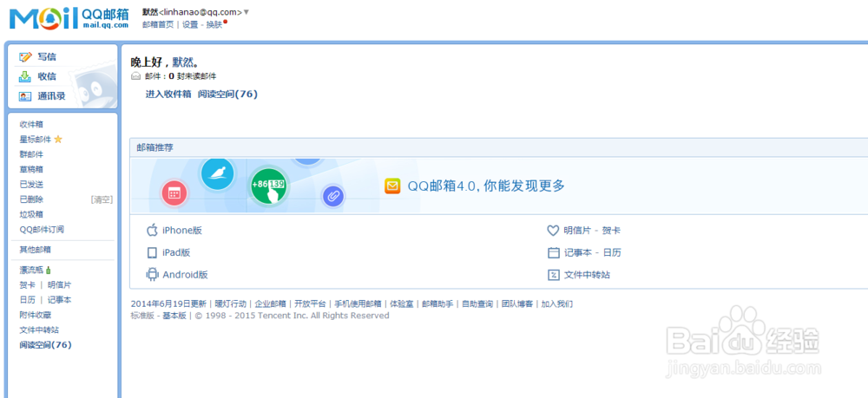Click 阅读空间(76) under greeting
Screen dimensions: 868x398
[x=227, y=94]
